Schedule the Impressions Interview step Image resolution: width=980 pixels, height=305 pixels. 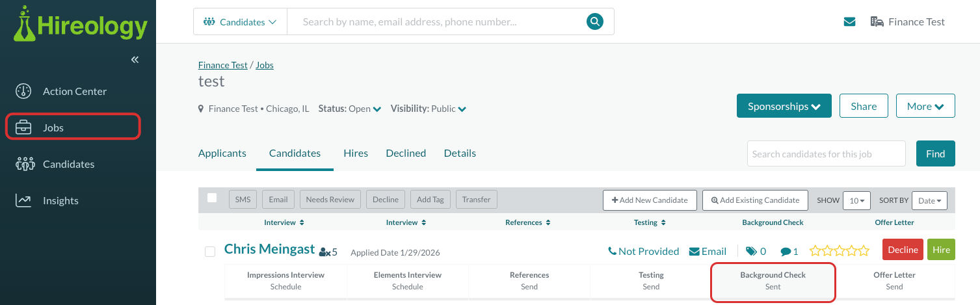pos(285,281)
